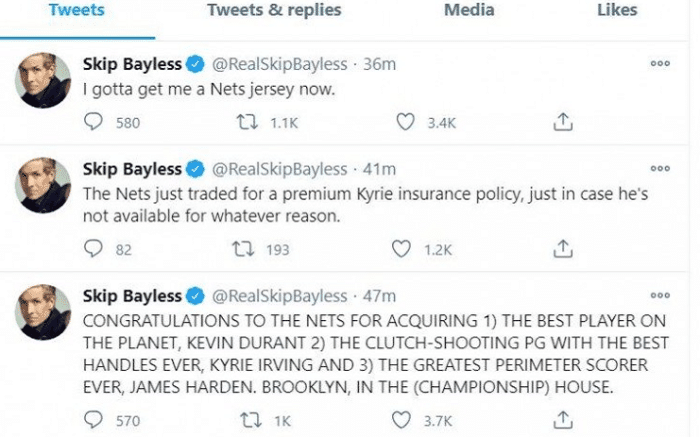This screenshot has width=700, height=437.
Task: Share the CONGRATULATIONS TO THE NETS tweet
Action: click(563, 420)
